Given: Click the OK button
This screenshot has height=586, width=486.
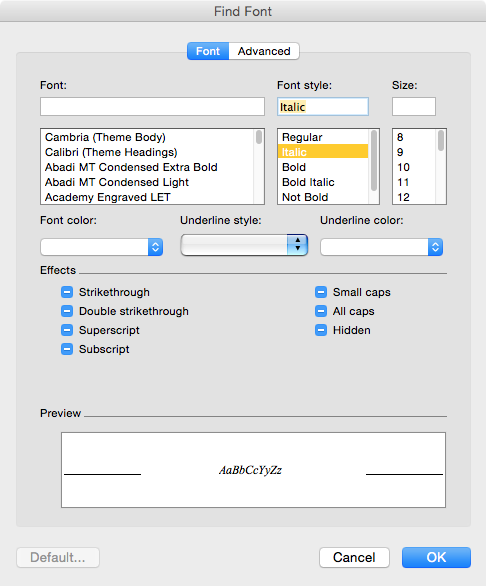Looking at the screenshot, I should click(436, 558).
